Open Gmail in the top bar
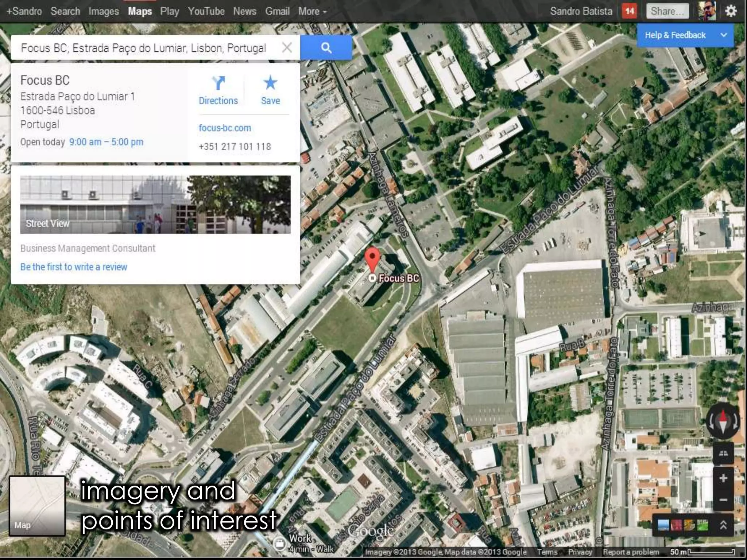Viewport: 747px width, 560px height. pyautogui.click(x=277, y=11)
